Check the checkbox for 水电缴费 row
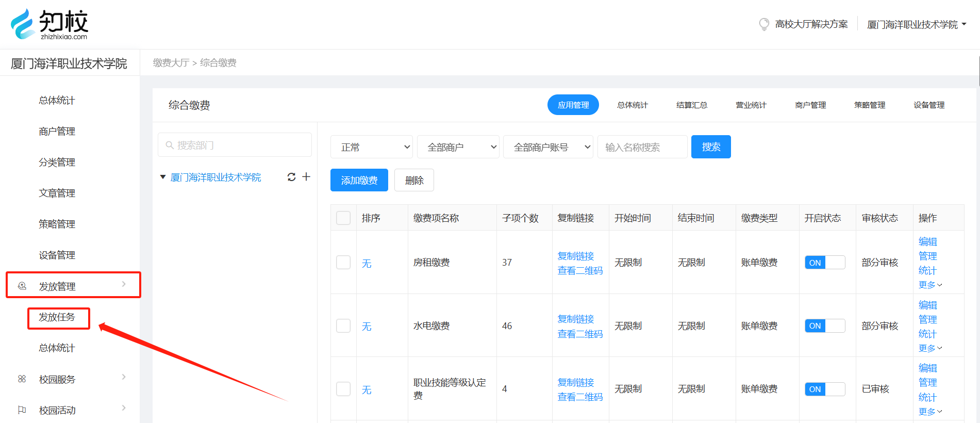The height and width of the screenshot is (423, 980). (343, 326)
